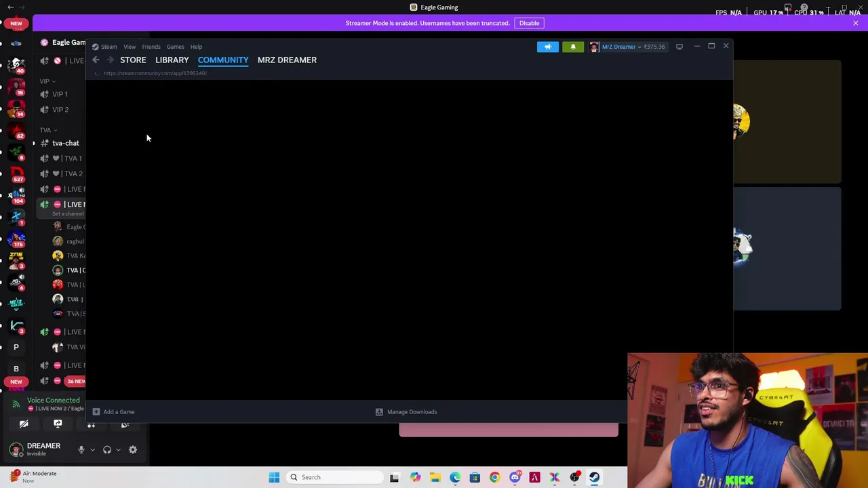Viewport: 868px width, 488px height.
Task: Open the Air: Moderate weather widget
Action: pos(33,476)
